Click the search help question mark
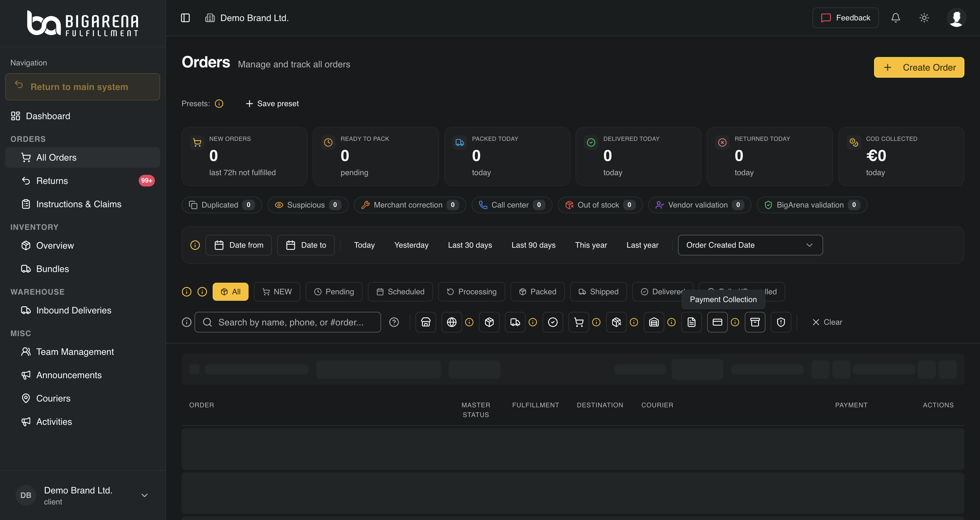Screen dimensions: 980x520 click(x=394, y=322)
